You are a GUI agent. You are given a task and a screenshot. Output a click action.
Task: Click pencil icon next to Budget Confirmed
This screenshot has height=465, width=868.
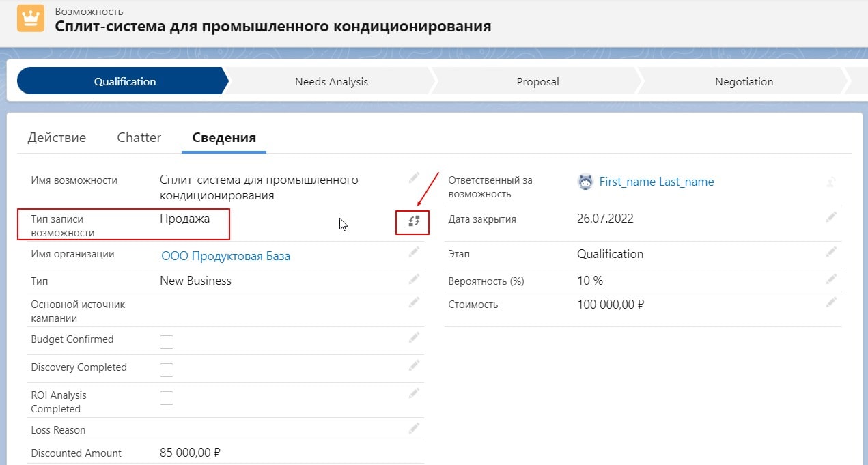[x=414, y=337]
